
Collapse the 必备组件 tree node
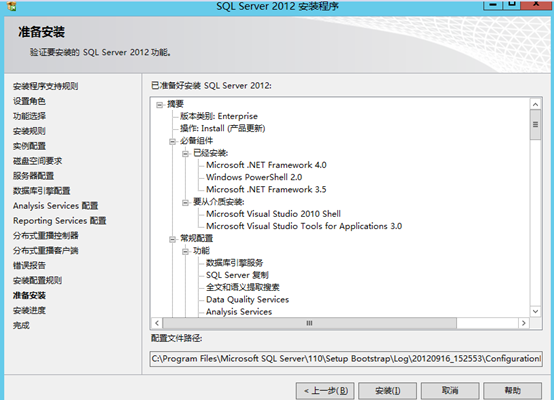[172, 141]
